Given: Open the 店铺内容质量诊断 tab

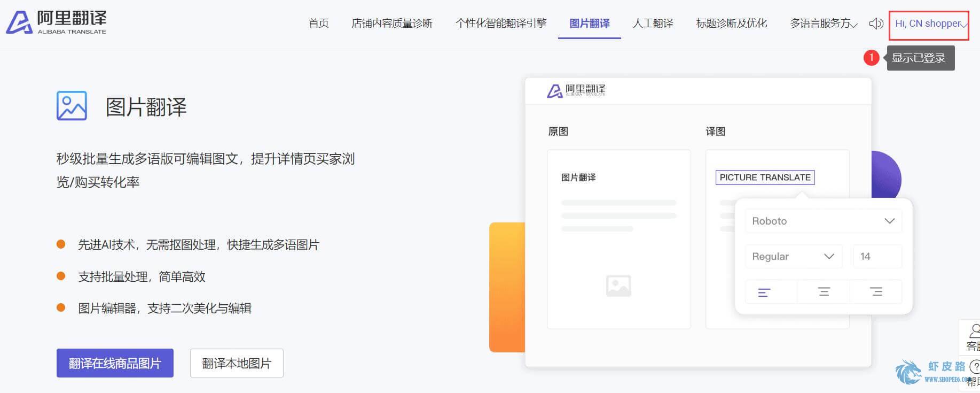Looking at the screenshot, I should (x=392, y=23).
